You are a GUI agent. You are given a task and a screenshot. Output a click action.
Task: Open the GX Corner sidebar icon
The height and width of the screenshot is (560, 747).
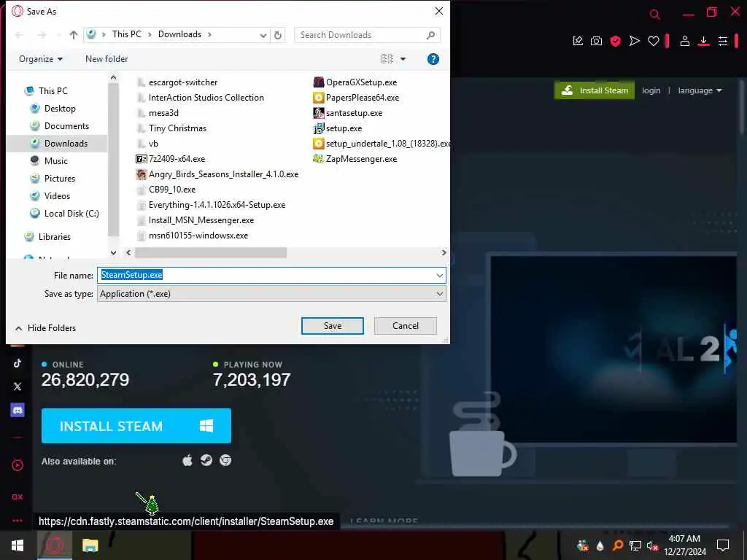point(18,497)
